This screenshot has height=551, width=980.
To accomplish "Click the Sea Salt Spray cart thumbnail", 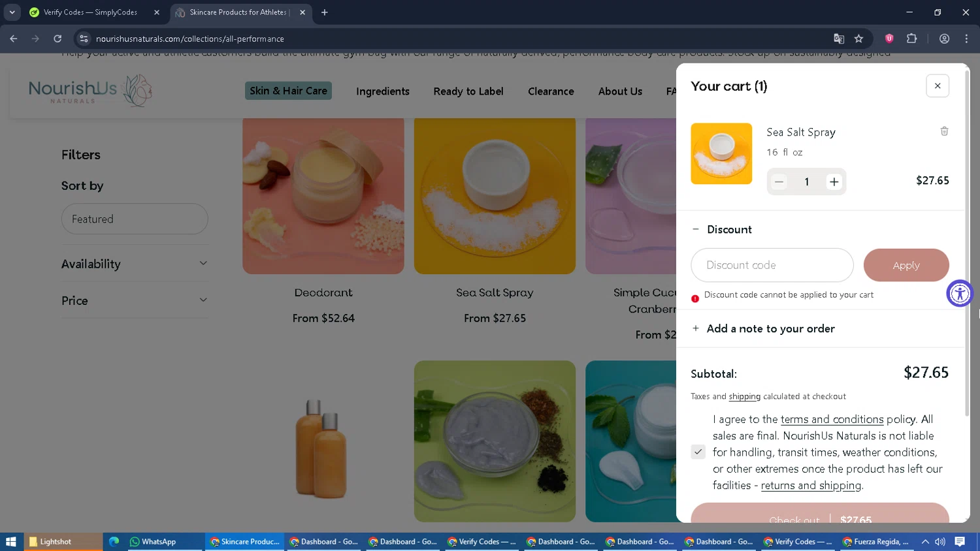I will tap(721, 153).
